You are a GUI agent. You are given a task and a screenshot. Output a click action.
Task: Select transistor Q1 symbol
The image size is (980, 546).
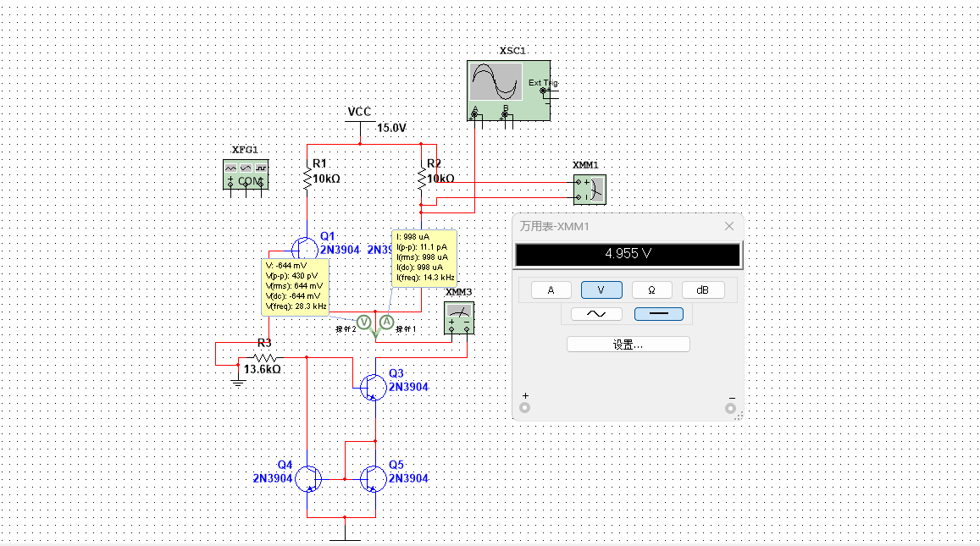coord(304,250)
